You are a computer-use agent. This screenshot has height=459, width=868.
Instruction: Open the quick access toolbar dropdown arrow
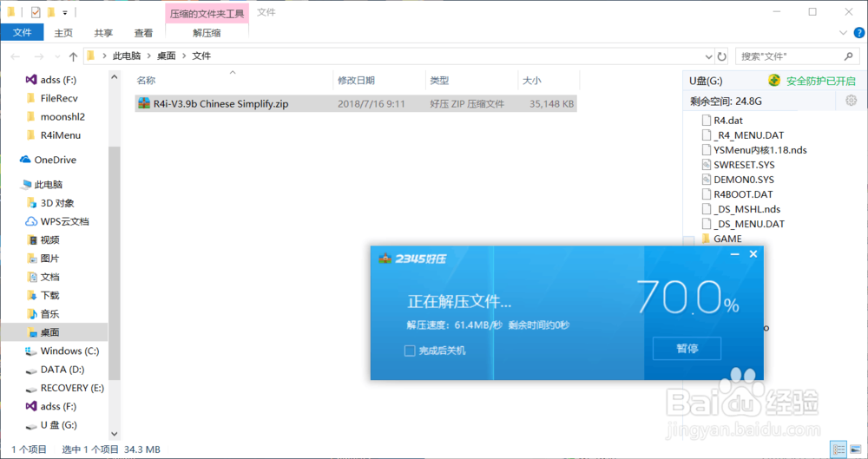pos(65,12)
